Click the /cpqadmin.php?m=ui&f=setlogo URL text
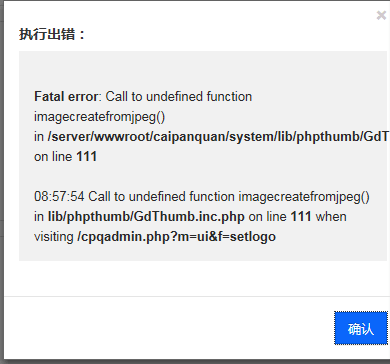Viewport: 390px width, 364px height. click(177, 237)
